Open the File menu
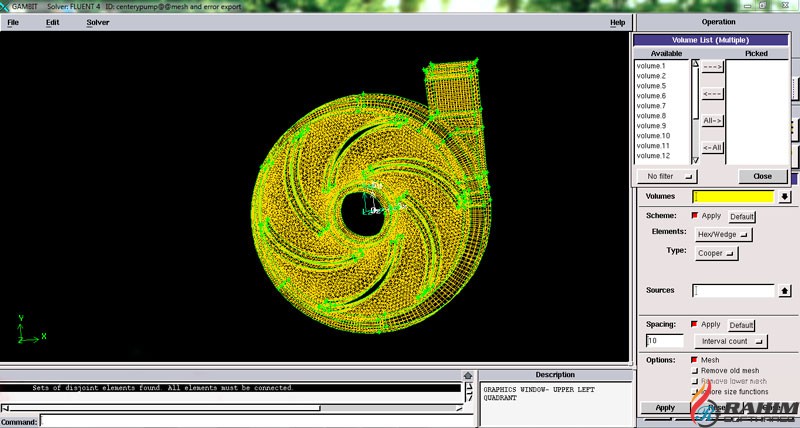Viewport: 800px width, 428px height. (13, 22)
